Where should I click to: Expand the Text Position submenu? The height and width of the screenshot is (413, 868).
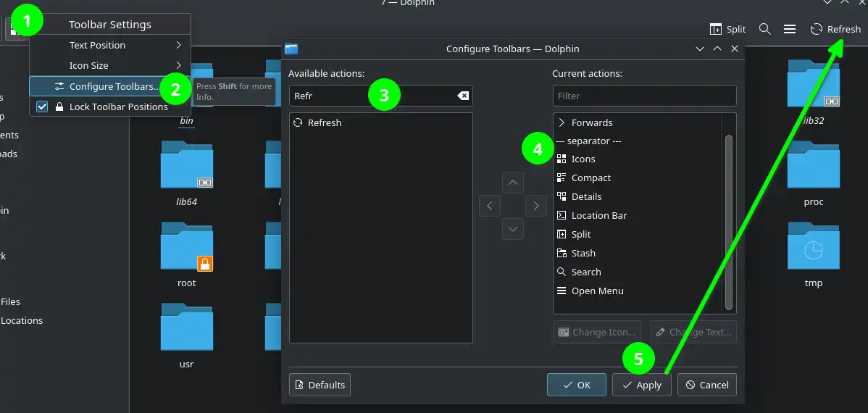[x=110, y=46]
